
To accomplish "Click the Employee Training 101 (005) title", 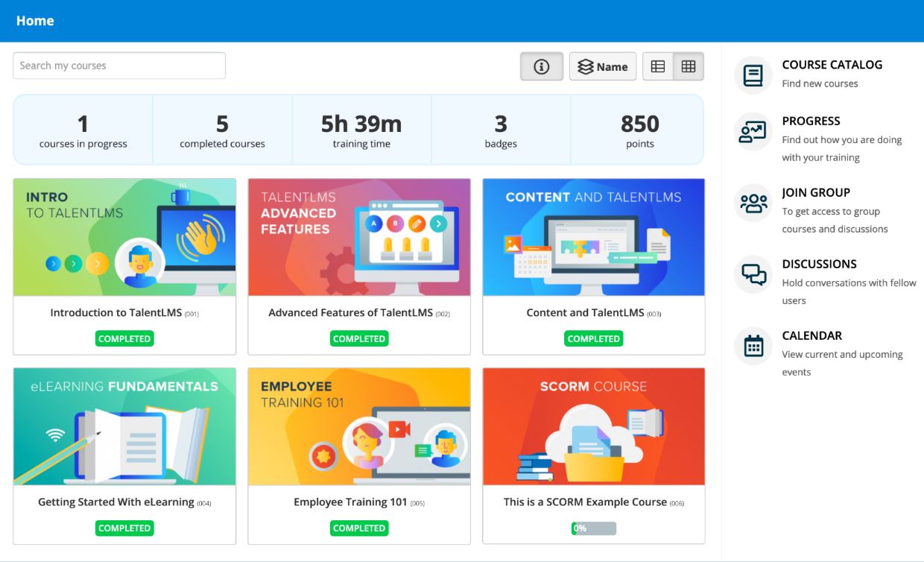I will tap(359, 502).
